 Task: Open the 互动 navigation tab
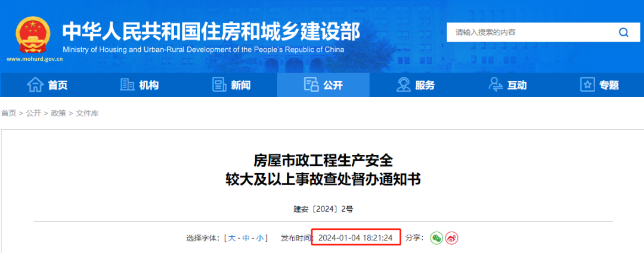pos(507,85)
